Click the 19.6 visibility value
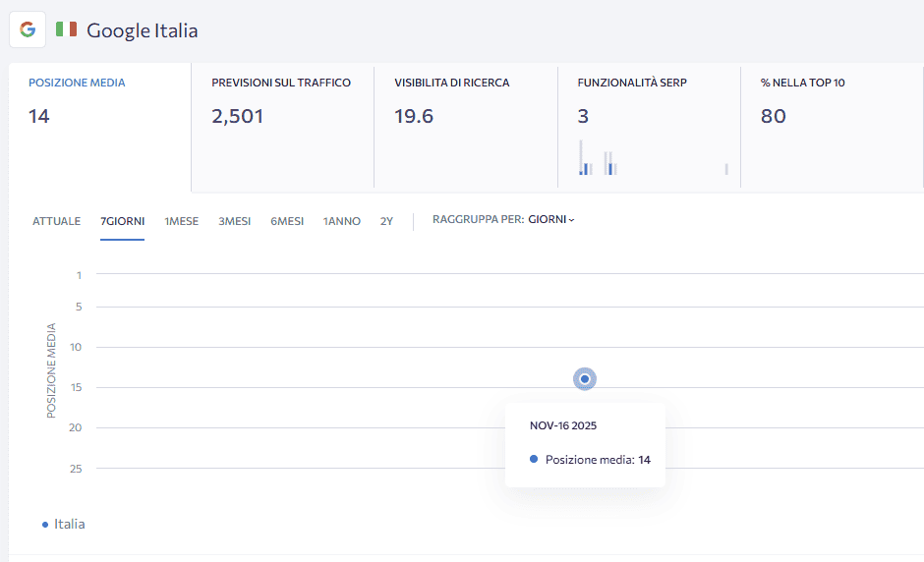 point(414,116)
